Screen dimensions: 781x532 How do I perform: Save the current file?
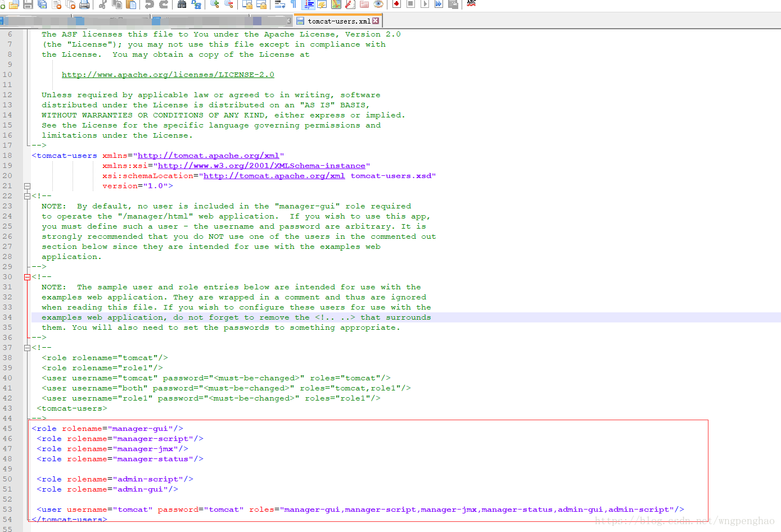28,4
